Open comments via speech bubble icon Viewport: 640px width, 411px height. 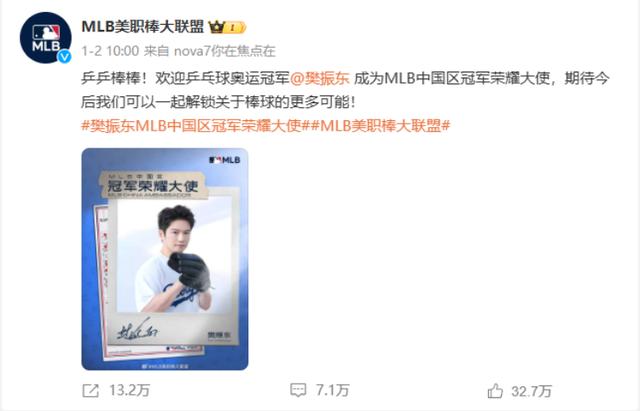pos(298,390)
